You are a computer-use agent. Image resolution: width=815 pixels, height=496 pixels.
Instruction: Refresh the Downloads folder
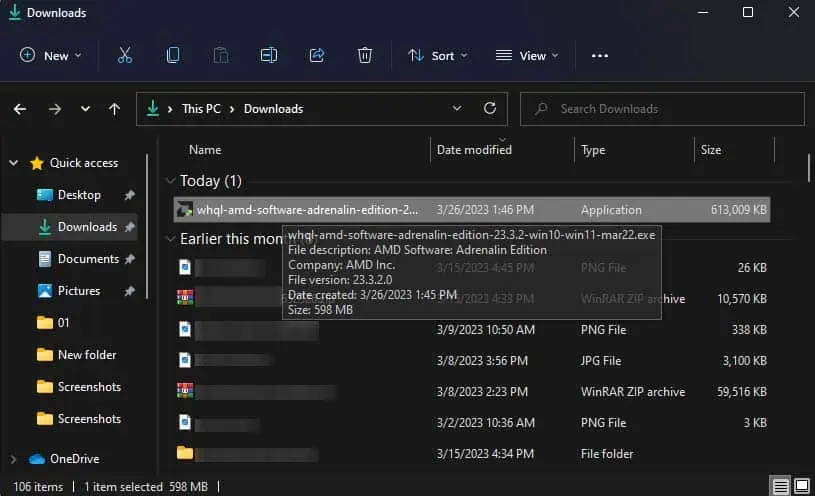490,108
